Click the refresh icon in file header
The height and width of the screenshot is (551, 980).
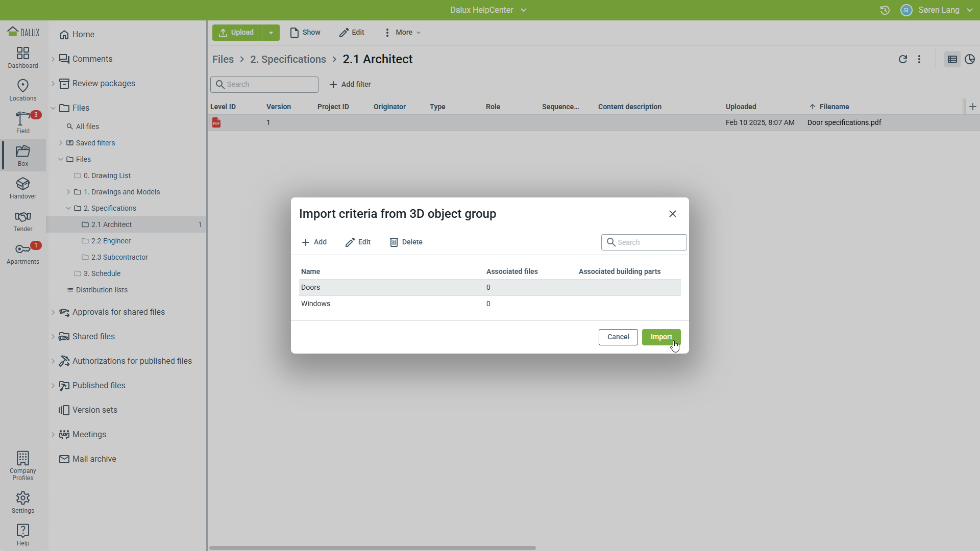[902, 59]
